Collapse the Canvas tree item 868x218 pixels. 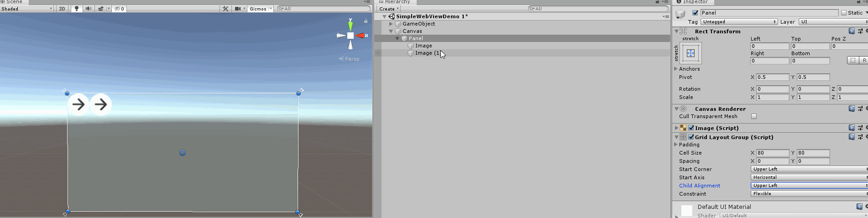(391, 31)
